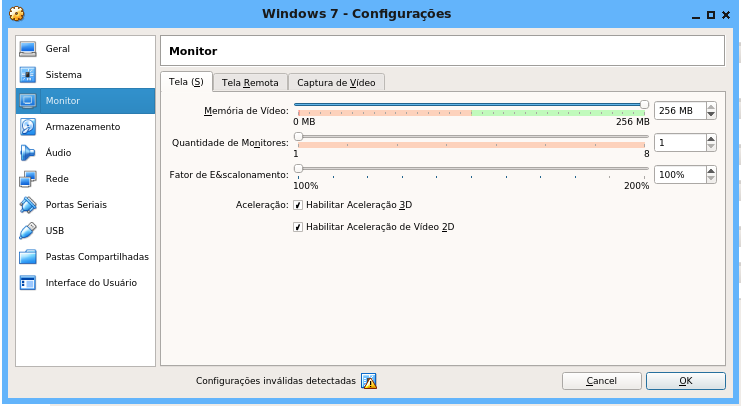Image resolution: width=741 pixels, height=406 pixels.
Task: Select Pastas Compartilhadas in the settings list
Action: pos(86,257)
